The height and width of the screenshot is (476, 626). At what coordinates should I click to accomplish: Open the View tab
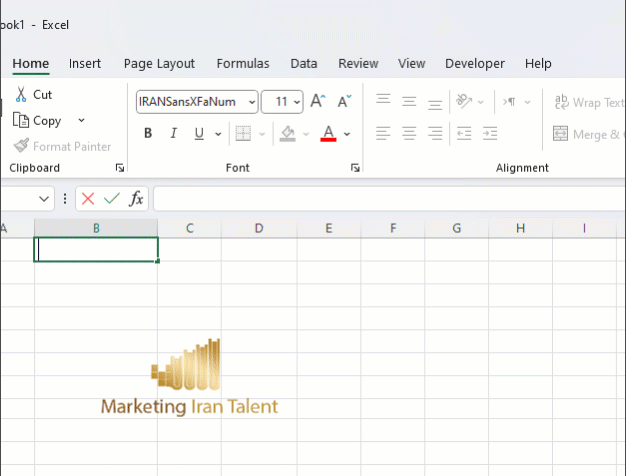pos(412,63)
